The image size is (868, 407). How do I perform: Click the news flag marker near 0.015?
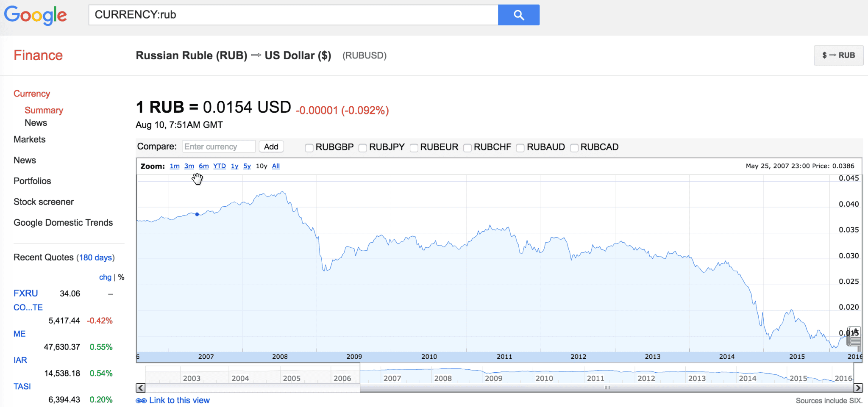click(854, 337)
